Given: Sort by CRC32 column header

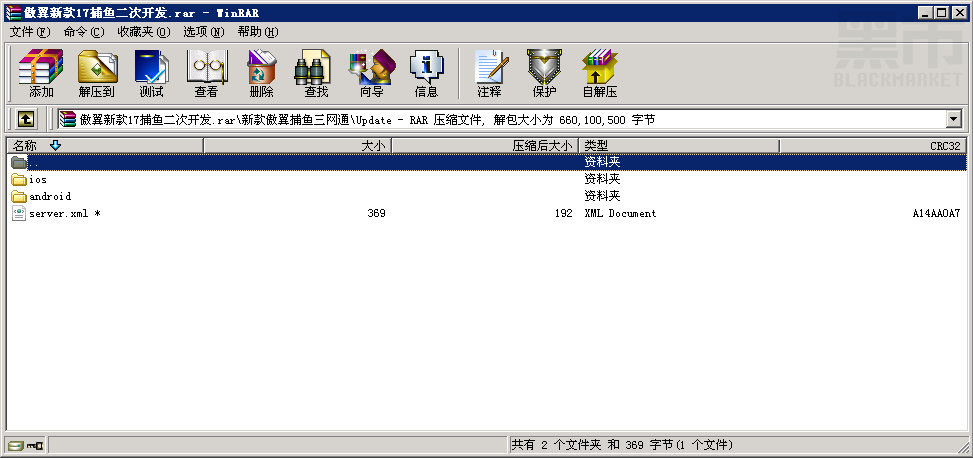Looking at the screenshot, I should [872, 146].
